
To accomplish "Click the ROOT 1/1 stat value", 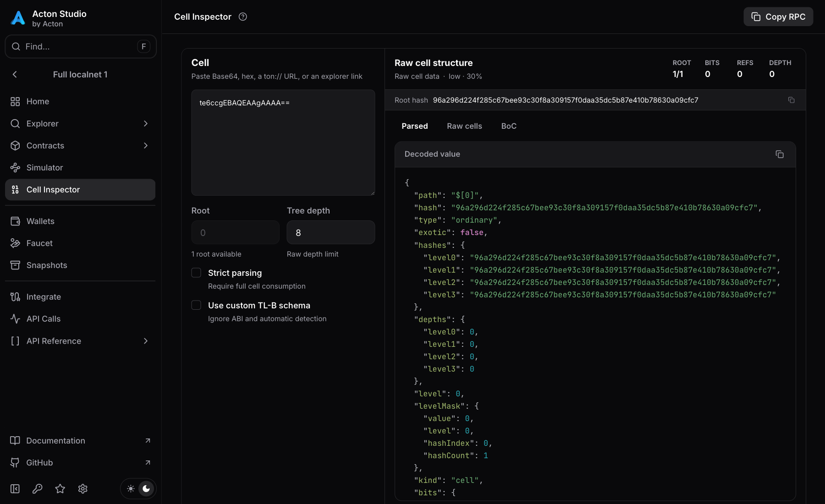I will pos(678,74).
